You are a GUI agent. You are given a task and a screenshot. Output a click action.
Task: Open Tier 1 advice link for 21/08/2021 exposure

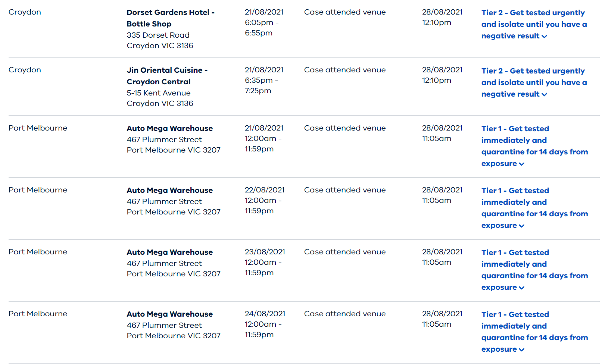[x=534, y=146]
